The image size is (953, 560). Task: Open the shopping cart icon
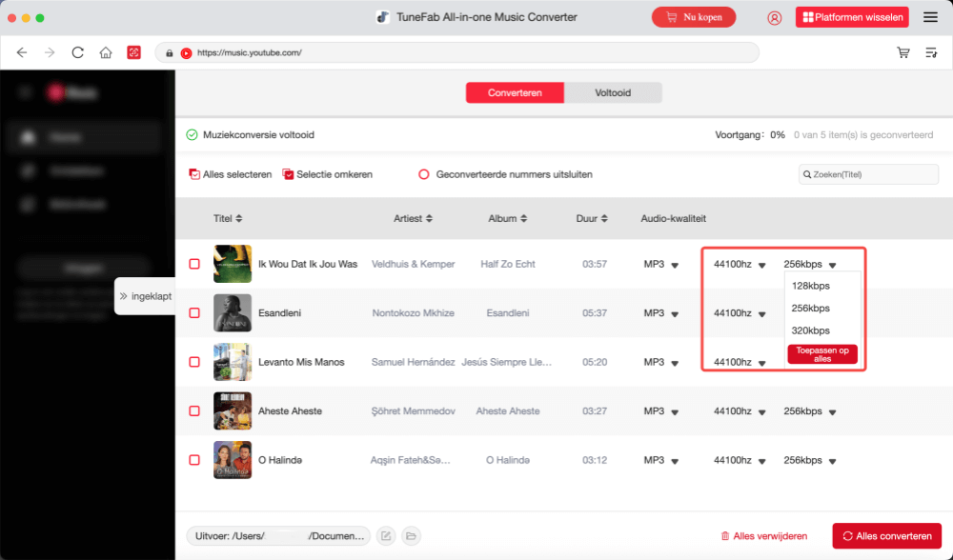[902, 52]
